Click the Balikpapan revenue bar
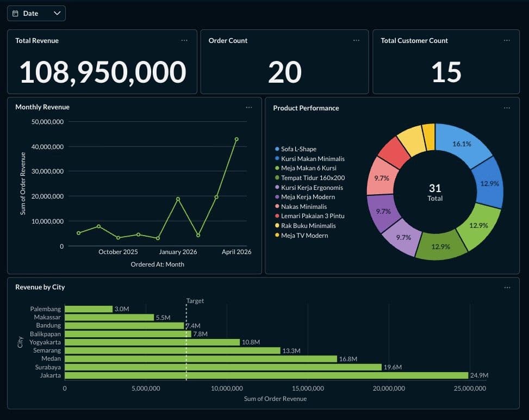This screenshot has width=529, height=420. 128,334
